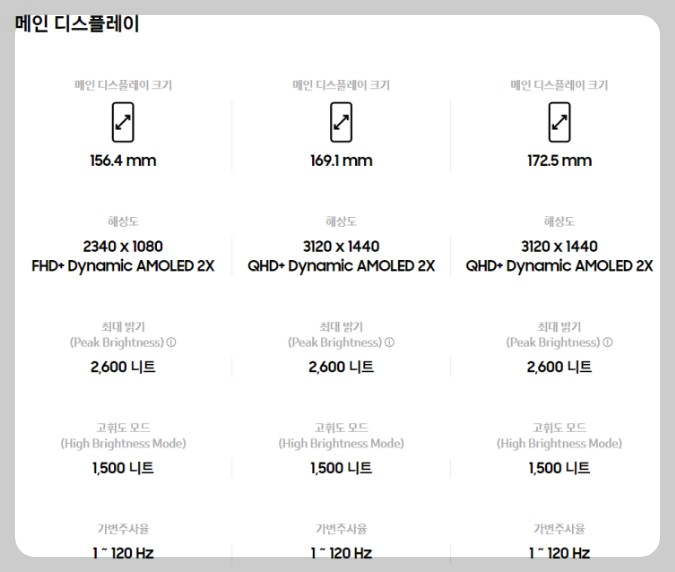Select the '2340 x 1080' resolution

pyautogui.click(x=123, y=247)
